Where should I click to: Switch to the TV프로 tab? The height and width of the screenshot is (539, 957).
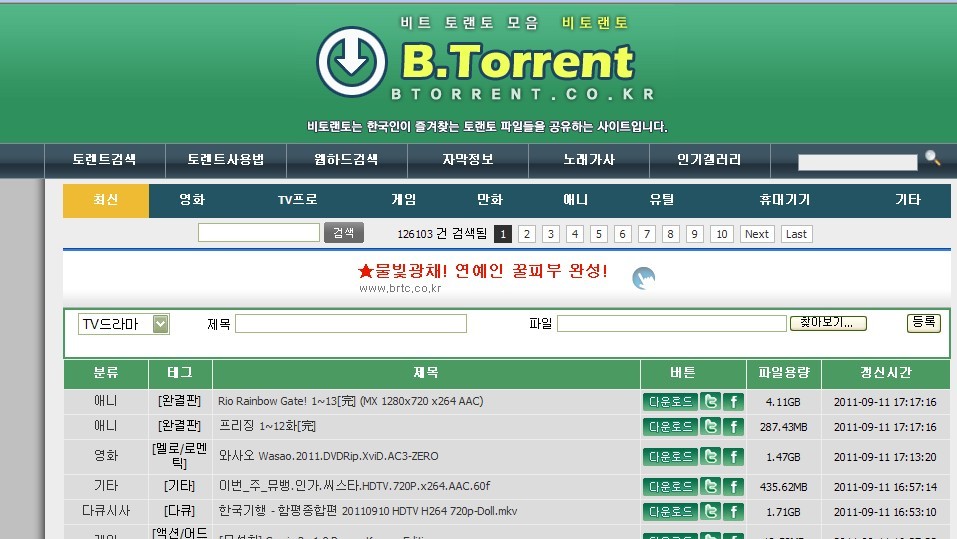(297, 200)
